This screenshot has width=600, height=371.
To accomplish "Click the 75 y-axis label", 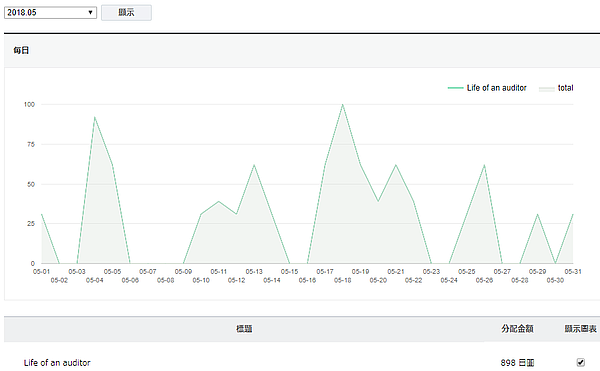I will coord(31,144).
